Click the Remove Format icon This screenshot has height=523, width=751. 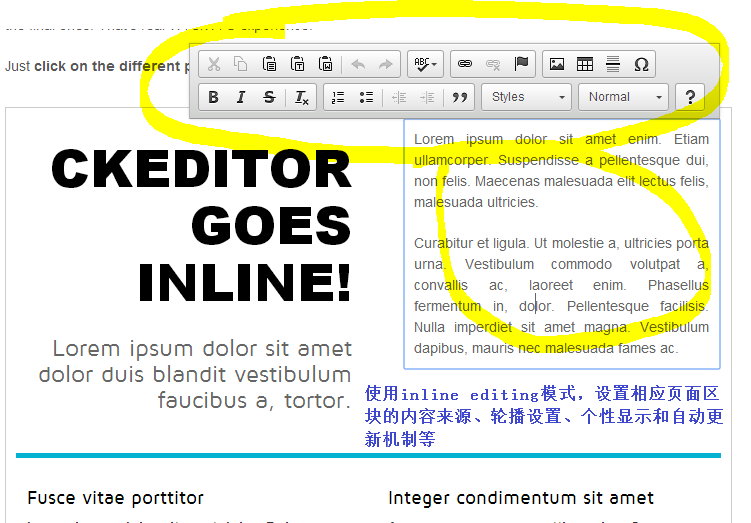click(301, 97)
